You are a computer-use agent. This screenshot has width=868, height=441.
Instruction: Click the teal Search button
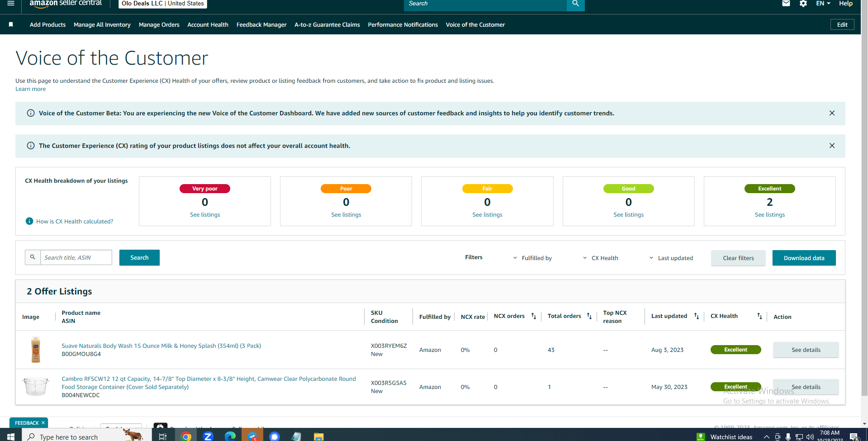pyautogui.click(x=139, y=257)
